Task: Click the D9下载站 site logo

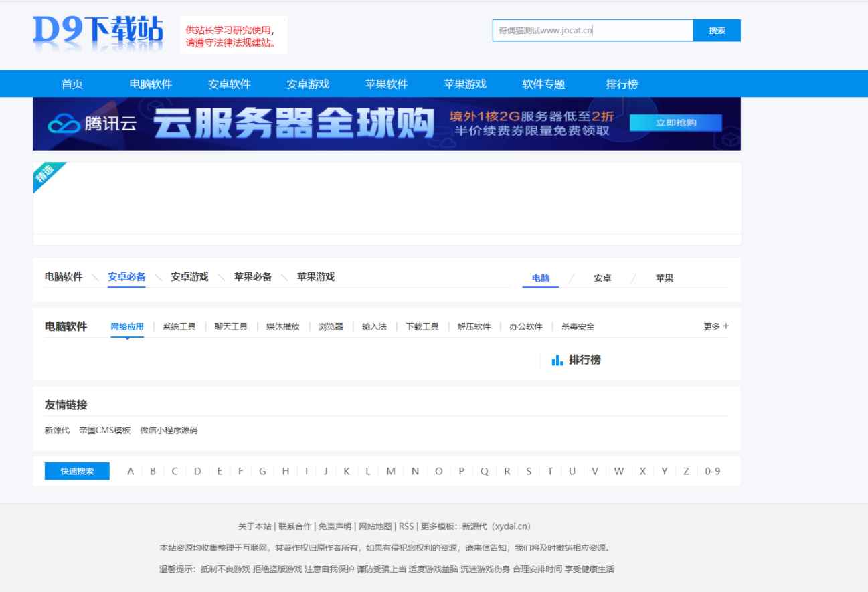Action: point(99,35)
